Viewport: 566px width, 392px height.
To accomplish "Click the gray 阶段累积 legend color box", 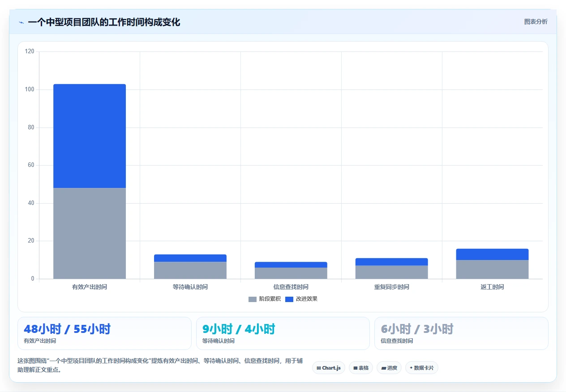I will click(253, 299).
